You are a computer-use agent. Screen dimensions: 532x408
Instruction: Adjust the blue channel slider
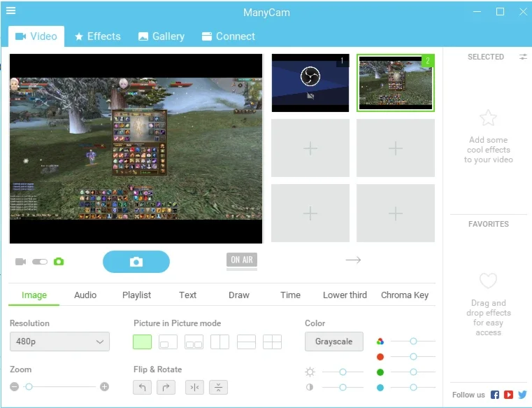413,387
